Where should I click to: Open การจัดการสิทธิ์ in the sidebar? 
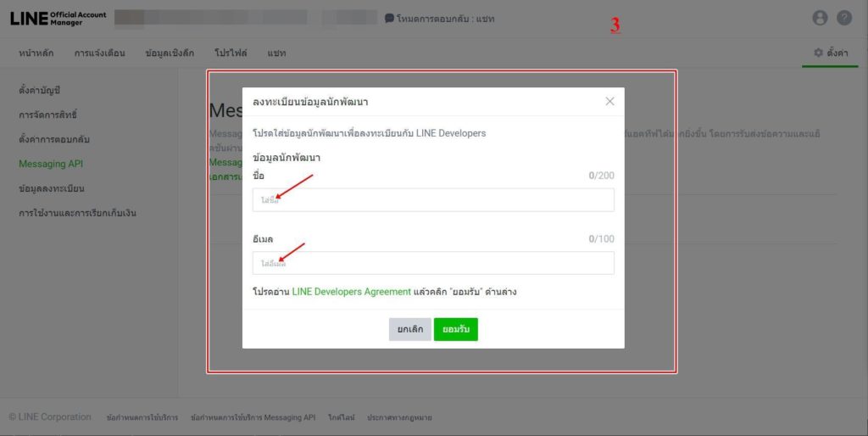pyautogui.click(x=47, y=115)
